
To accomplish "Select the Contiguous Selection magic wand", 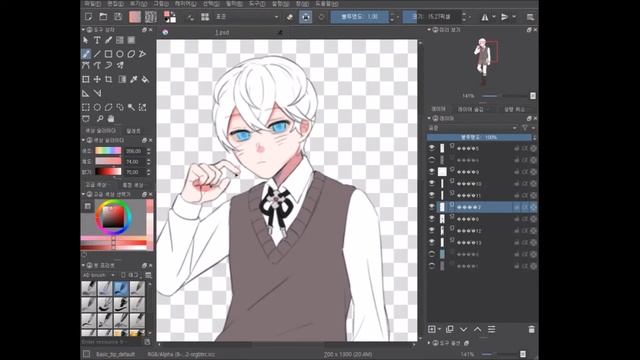I will coord(131,107).
